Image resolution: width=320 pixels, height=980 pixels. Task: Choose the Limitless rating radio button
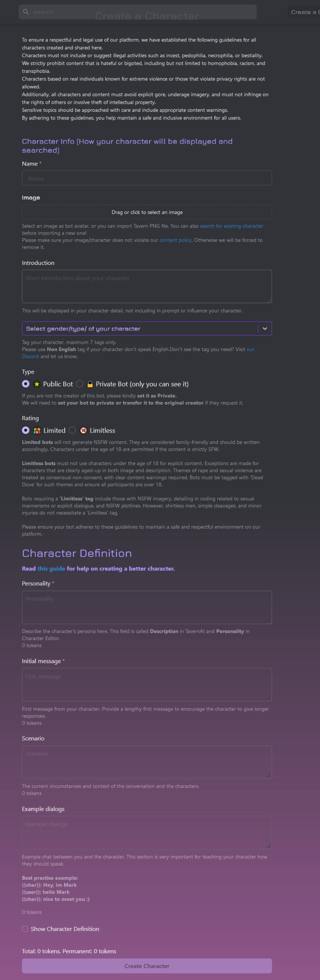tap(72, 430)
